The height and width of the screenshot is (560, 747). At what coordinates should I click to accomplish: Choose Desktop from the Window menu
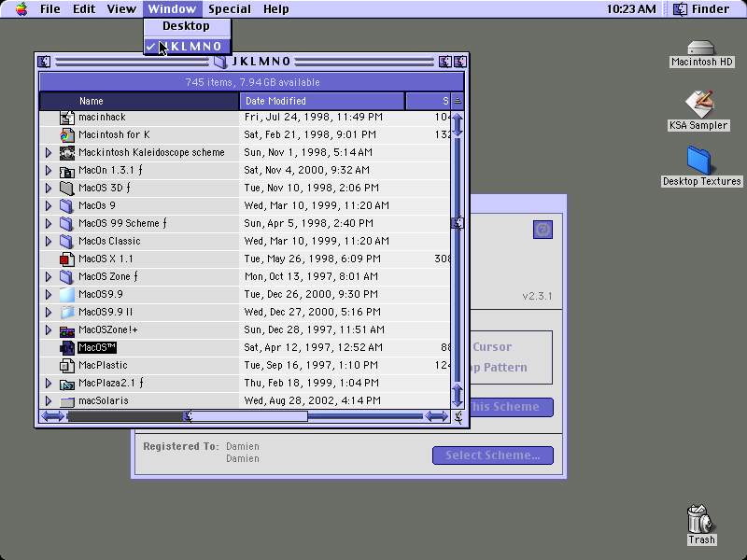coord(188,26)
